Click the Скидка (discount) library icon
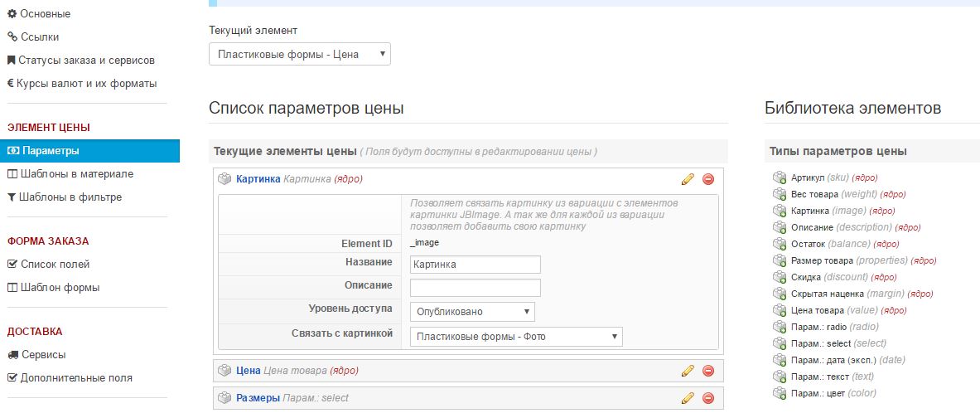 click(x=779, y=277)
